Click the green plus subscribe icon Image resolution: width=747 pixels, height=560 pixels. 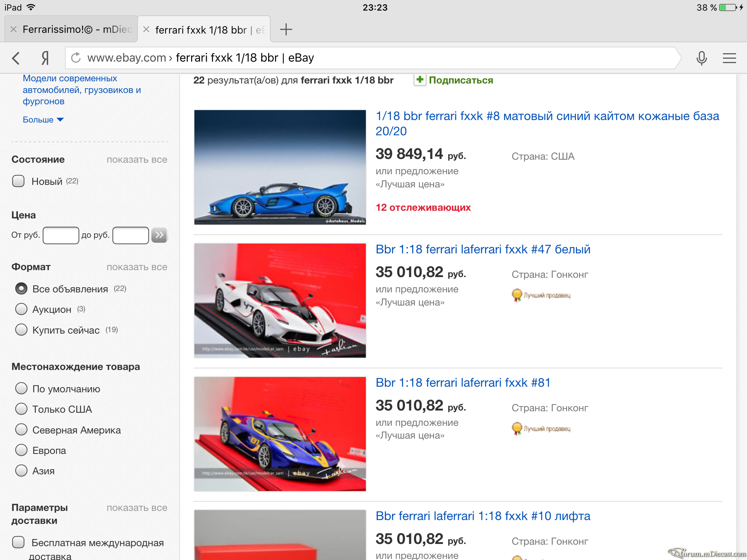pos(420,80)
